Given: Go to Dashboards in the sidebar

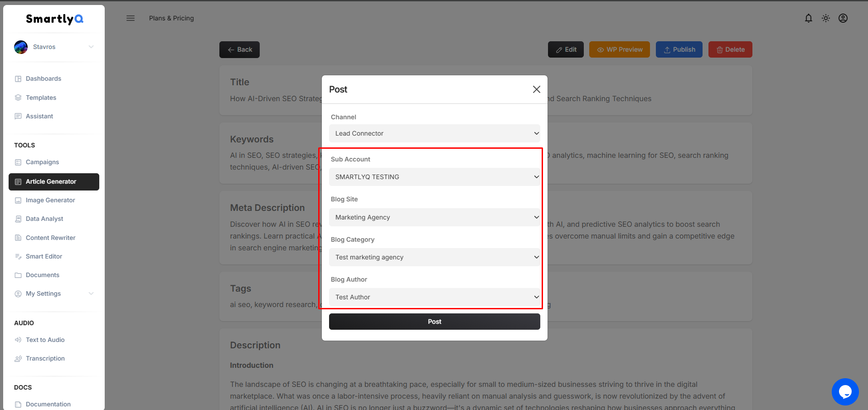Looking at the screenshot, I should point(44,78).
